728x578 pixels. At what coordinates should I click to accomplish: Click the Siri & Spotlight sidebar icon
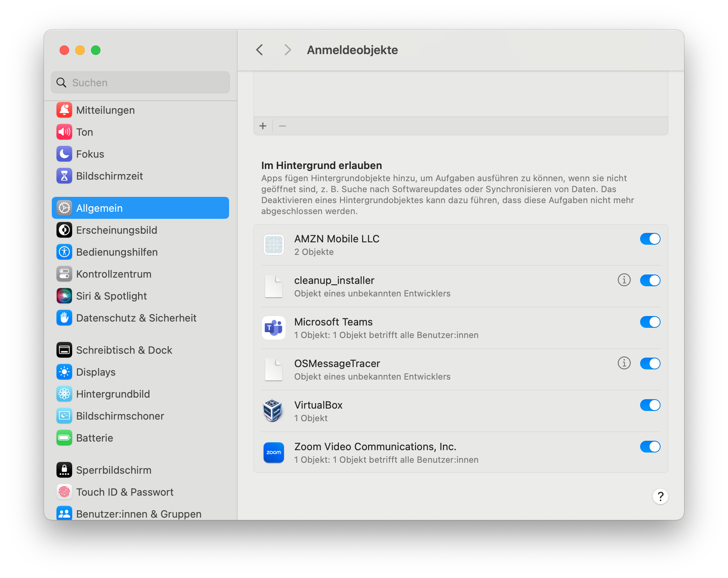64,296
